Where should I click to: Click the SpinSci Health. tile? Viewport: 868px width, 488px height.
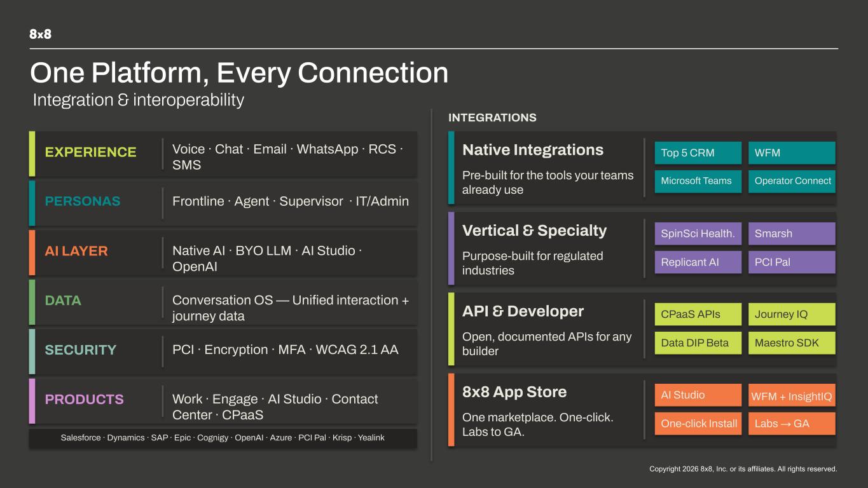[x=698, y=233]
